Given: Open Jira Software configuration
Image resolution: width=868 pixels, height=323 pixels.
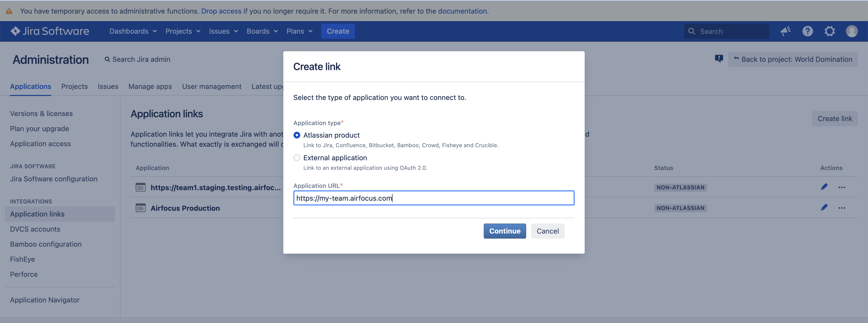Looking at the screenshot, I should 53,179.
